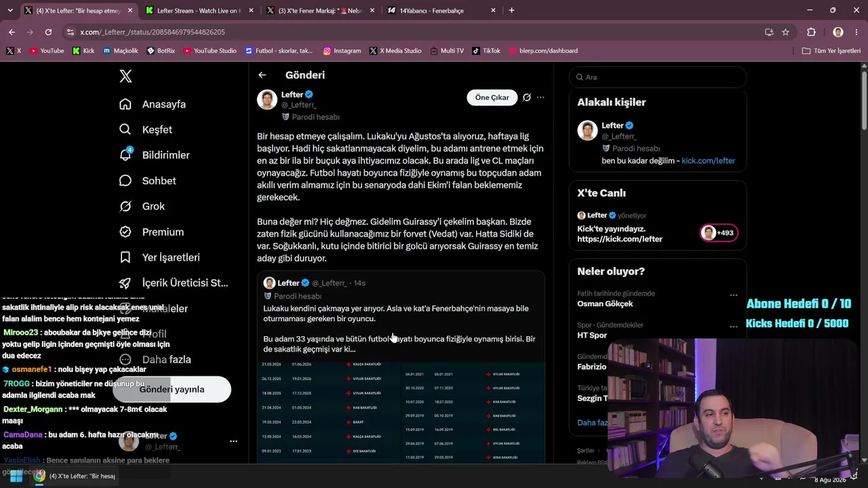Open the Chrome profile avatar
The image size is (868, 488).
pos(838,32)
